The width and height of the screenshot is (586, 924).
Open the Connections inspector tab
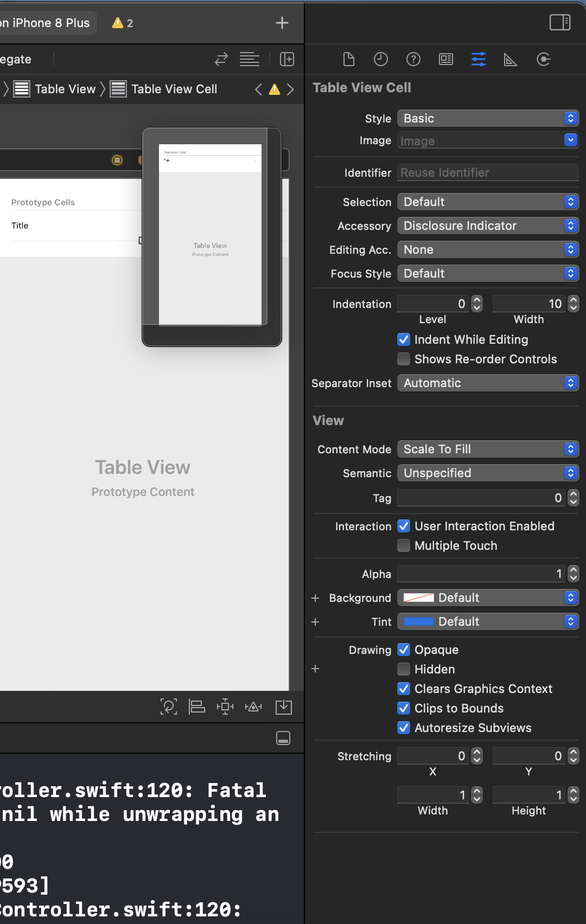point(543,59)
